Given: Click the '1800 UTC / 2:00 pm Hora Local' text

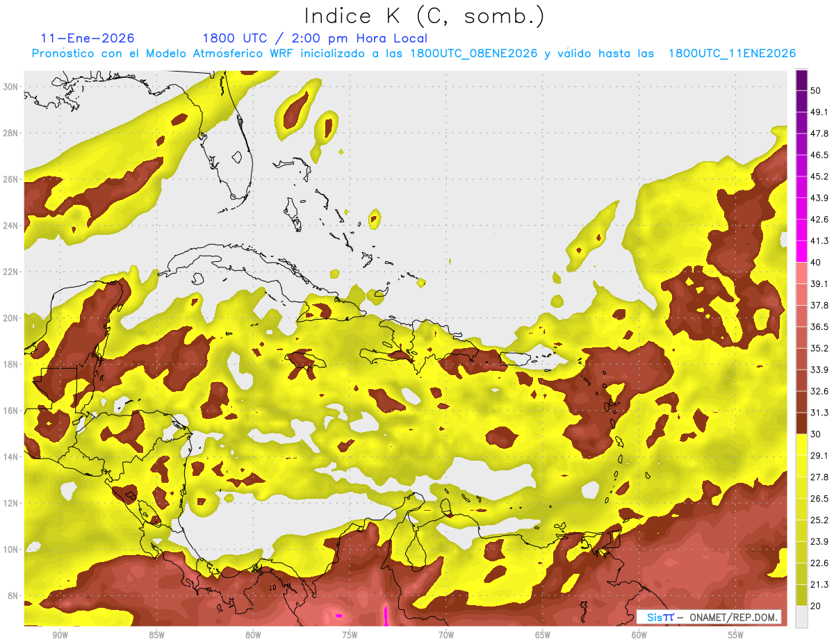Looking at the screenshot, I should 315,38.
